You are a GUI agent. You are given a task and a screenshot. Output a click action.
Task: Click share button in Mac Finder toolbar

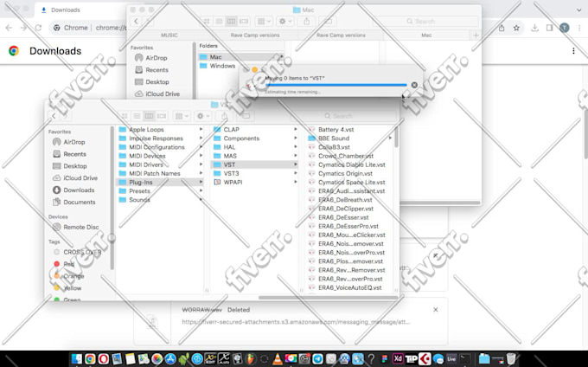(x=307, y=22)
